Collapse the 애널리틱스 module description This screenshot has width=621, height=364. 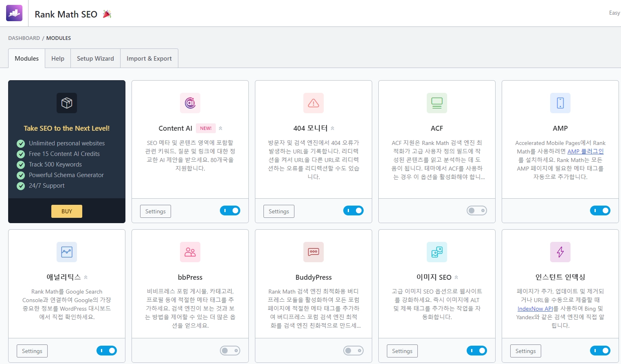point(86,276)
